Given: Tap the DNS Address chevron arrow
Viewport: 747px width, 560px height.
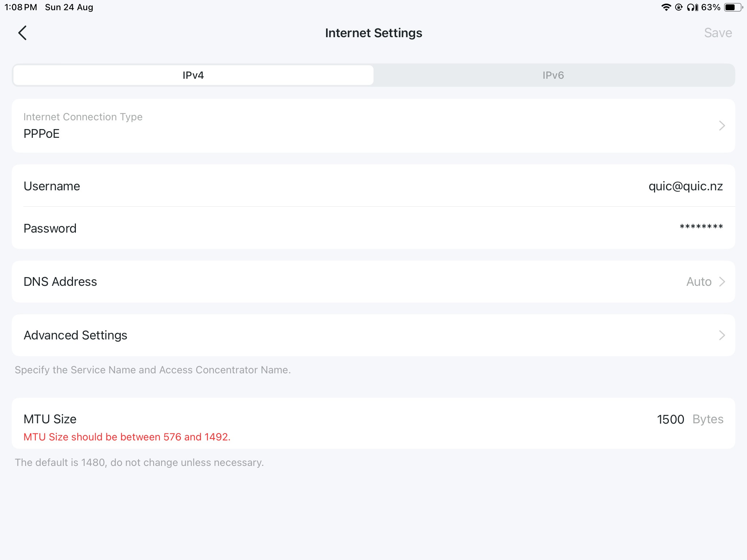Looking at the screenshot, I should tap(722, 281).
